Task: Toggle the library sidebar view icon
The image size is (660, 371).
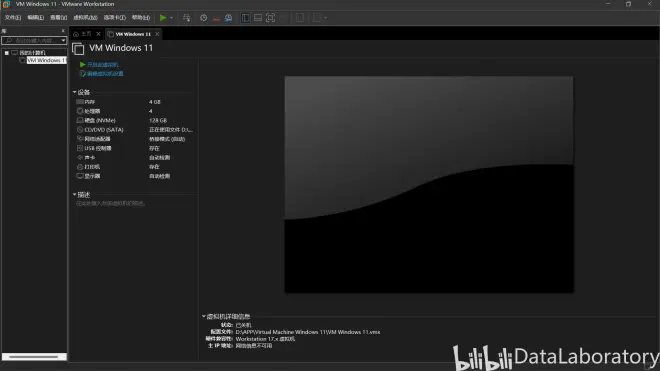Action: tap(245, 18)
